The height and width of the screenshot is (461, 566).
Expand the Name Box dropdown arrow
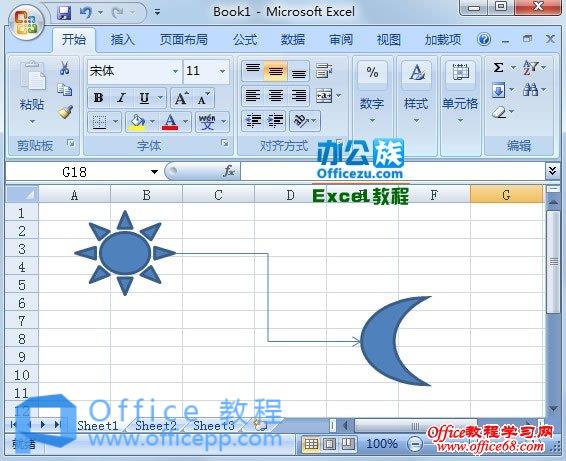tap(154, 172)
